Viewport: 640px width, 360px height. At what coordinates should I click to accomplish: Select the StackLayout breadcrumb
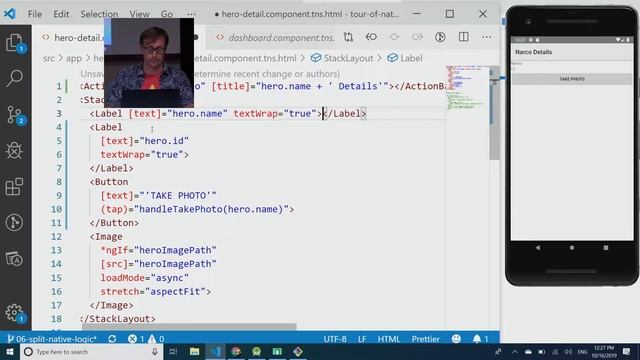(x=342, y=58)
